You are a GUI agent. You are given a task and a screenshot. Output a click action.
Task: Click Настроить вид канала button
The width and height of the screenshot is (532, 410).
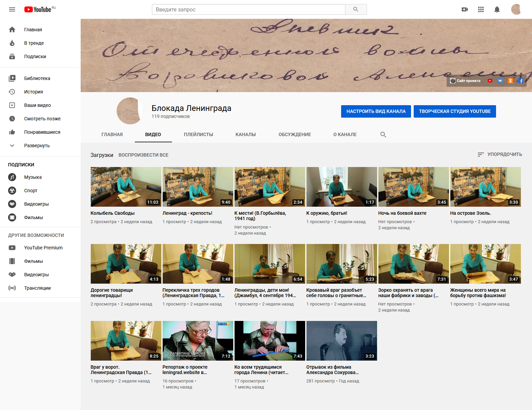point(376,111)
